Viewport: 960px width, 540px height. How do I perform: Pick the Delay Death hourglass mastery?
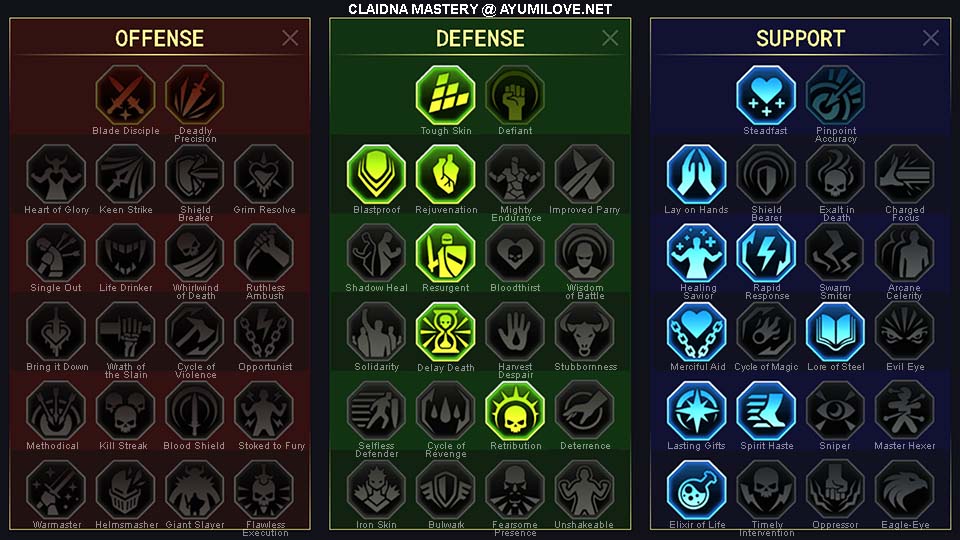(x=446, y=331)
